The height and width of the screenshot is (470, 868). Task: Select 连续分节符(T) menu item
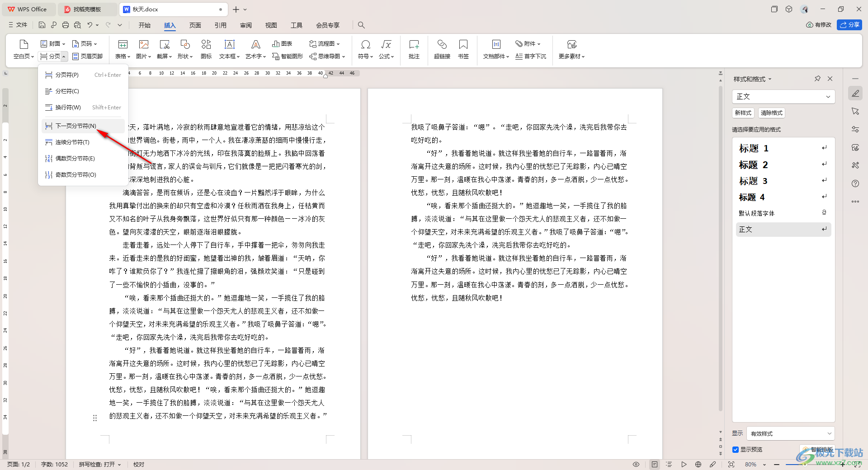[x=83, y=142]
